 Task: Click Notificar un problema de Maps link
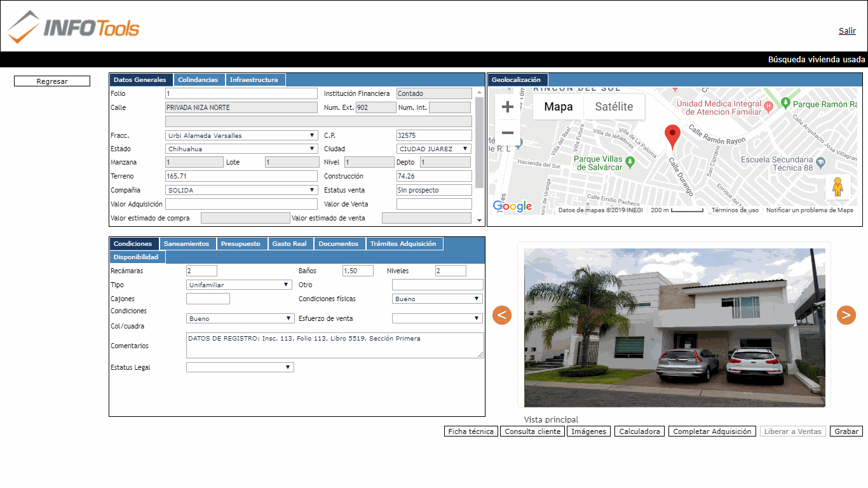tap(810, 210)
